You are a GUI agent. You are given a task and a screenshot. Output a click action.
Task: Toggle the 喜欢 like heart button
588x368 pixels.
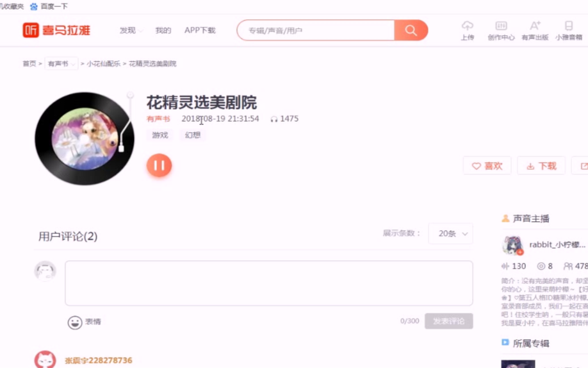click(x=487, y=166)
